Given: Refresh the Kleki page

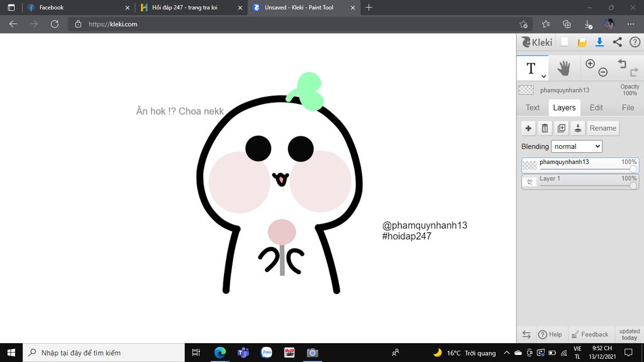Looking at the screenshot, I should [55, 25].
